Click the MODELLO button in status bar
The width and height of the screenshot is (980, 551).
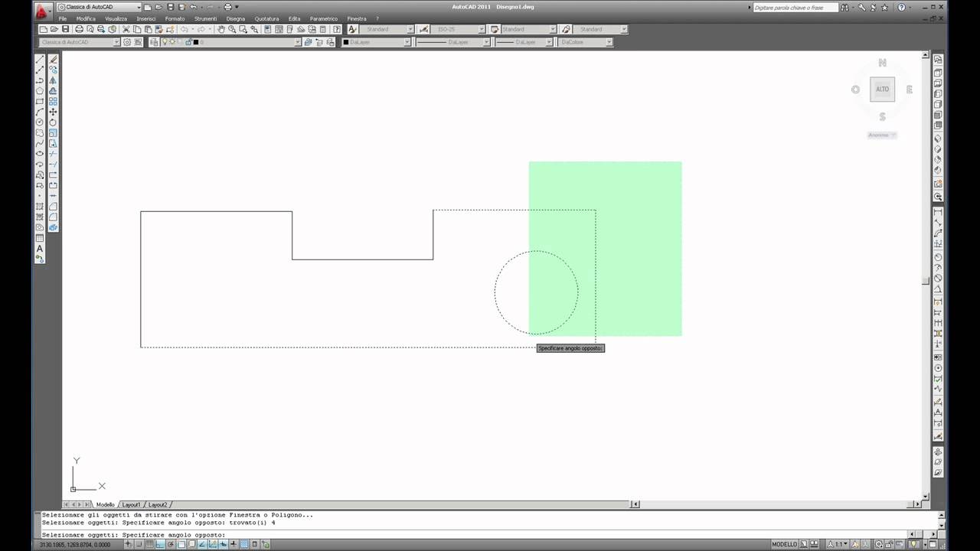[784, 545]
